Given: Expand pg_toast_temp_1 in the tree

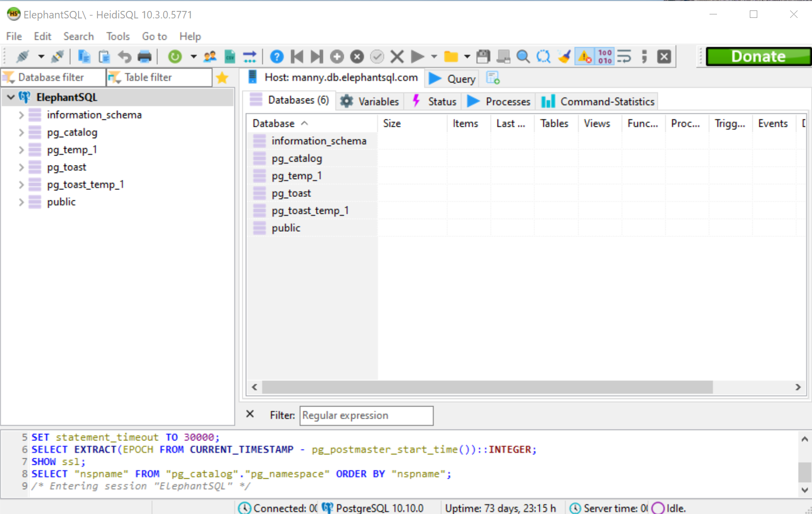Looking at the screenshot, I should coord(21,184).
